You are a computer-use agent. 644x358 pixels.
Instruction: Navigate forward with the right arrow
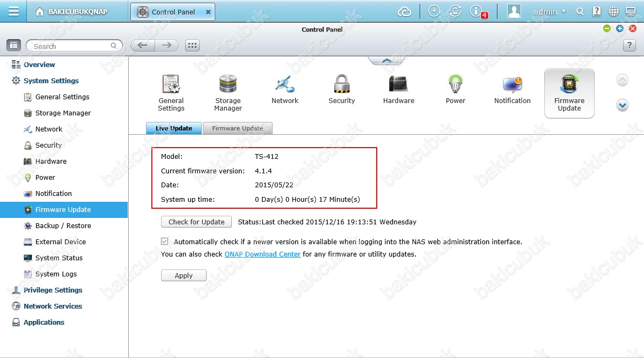pos(167,46)
